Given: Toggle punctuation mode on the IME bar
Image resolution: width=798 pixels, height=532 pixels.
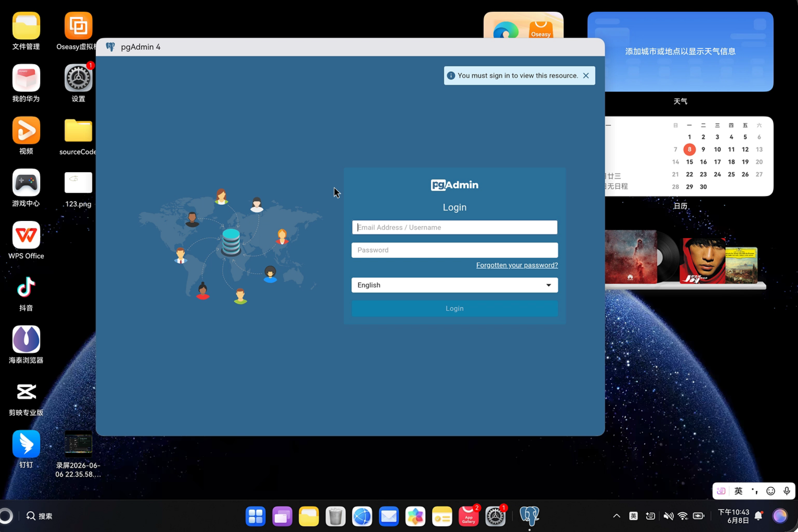Looking at the screenshot, I should click(754, 491).
